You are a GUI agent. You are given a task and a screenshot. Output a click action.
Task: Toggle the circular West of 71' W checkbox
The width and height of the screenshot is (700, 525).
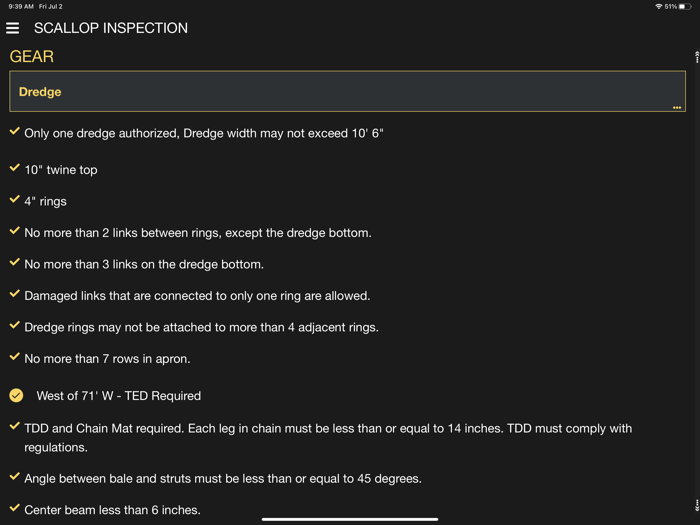[16, 395]
